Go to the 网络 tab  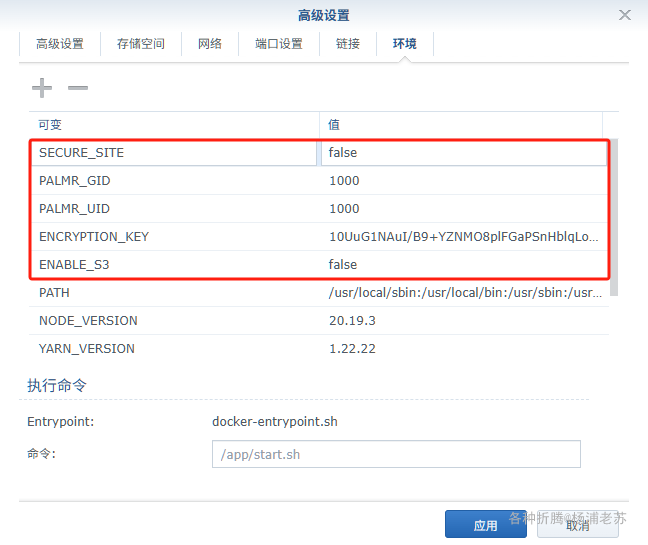pyautogui.click(x=210, y=43)
